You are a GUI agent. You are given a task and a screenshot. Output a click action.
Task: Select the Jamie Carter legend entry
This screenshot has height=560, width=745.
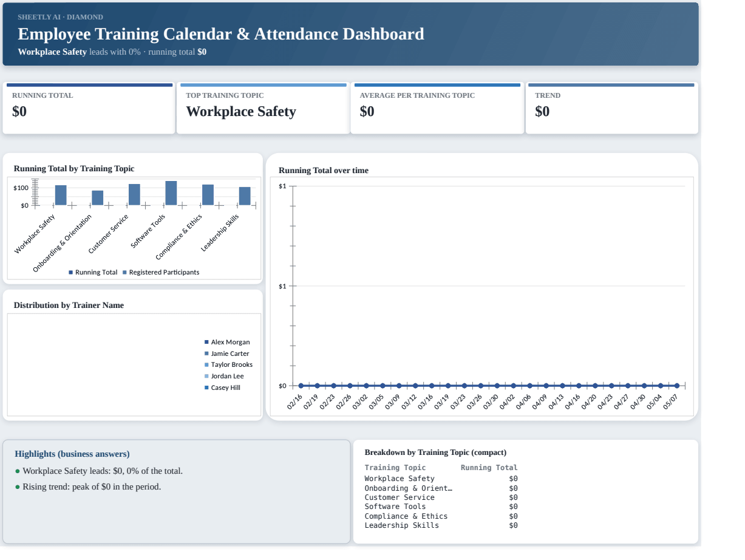tap(226, 353)
